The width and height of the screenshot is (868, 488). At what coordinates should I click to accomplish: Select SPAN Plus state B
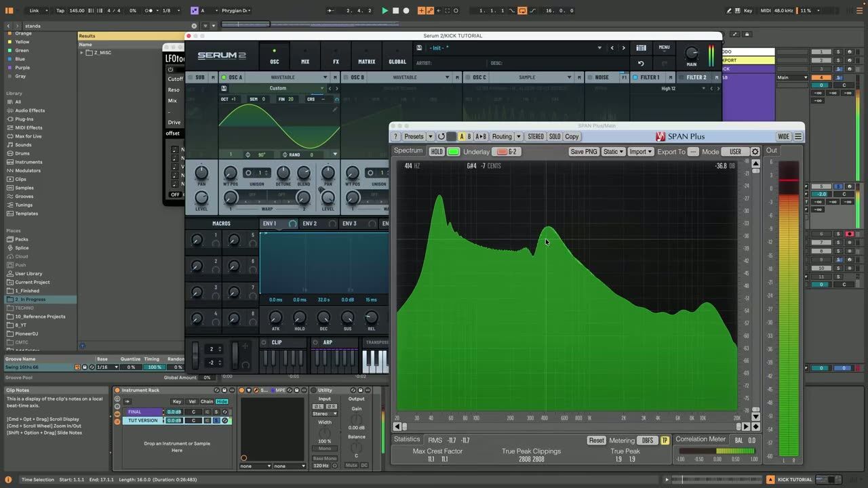pyautogui.click(x=469, y=136)
